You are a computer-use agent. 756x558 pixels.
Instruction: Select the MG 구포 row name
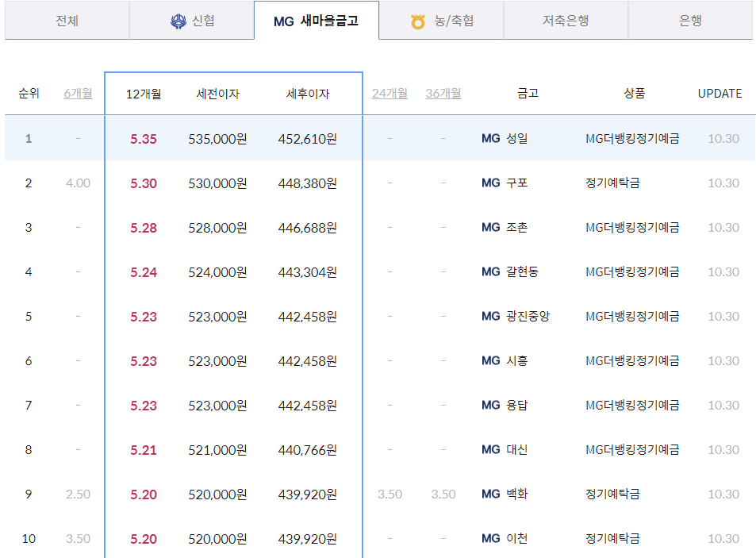[505, 183]
